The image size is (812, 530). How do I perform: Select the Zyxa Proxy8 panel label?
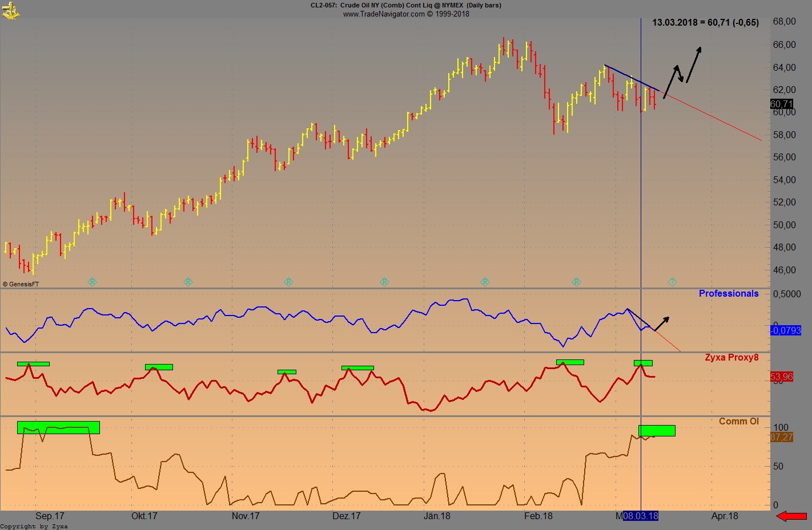(731, 357)
